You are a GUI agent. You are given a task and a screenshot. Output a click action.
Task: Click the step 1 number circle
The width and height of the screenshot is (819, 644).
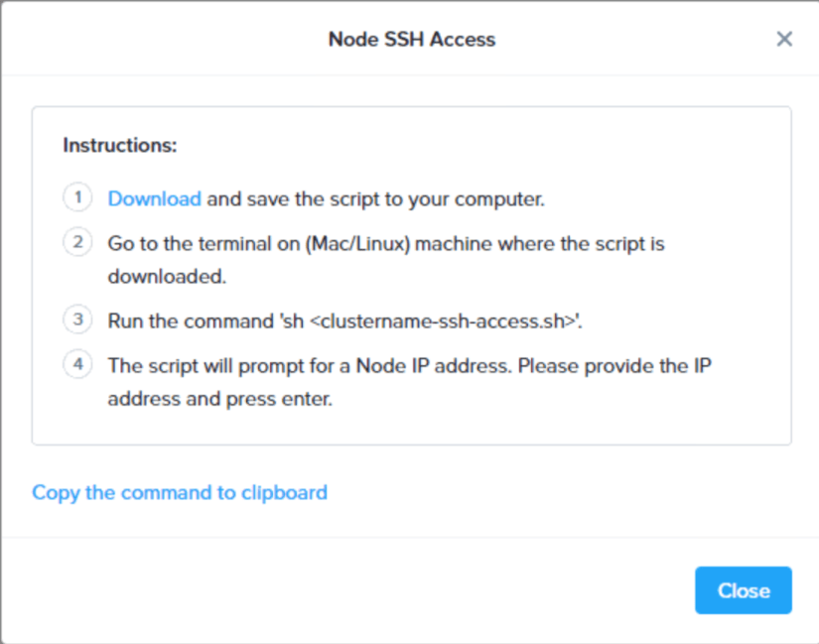tap(77, 197)
